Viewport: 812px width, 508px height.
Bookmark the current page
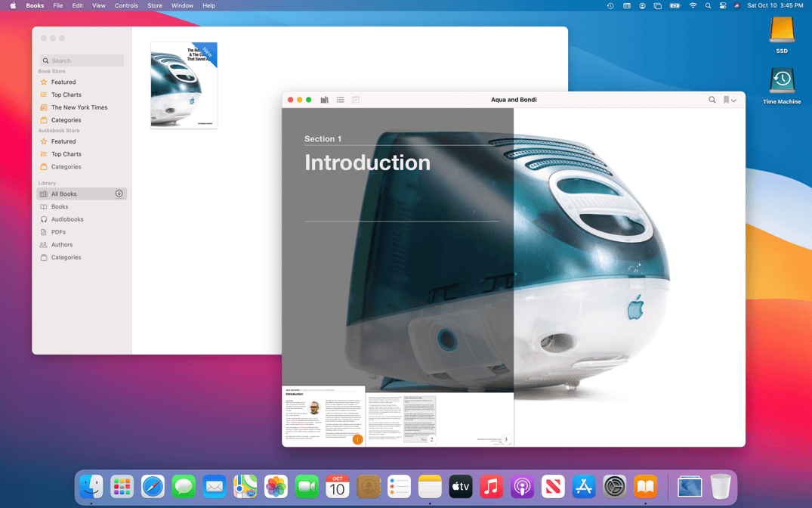tap(726, 100)
